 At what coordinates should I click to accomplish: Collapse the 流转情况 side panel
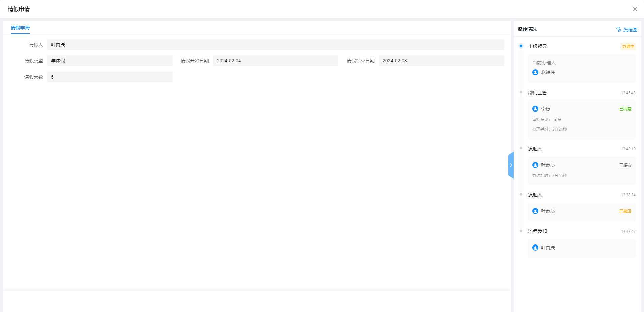point(511,165)
